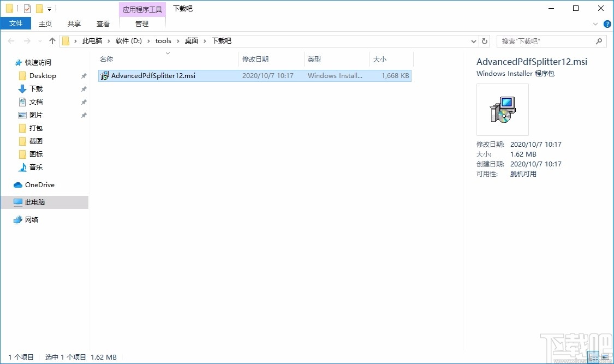
Task: Open the address bar history dropdown
Action: click(x=474, y=40)
